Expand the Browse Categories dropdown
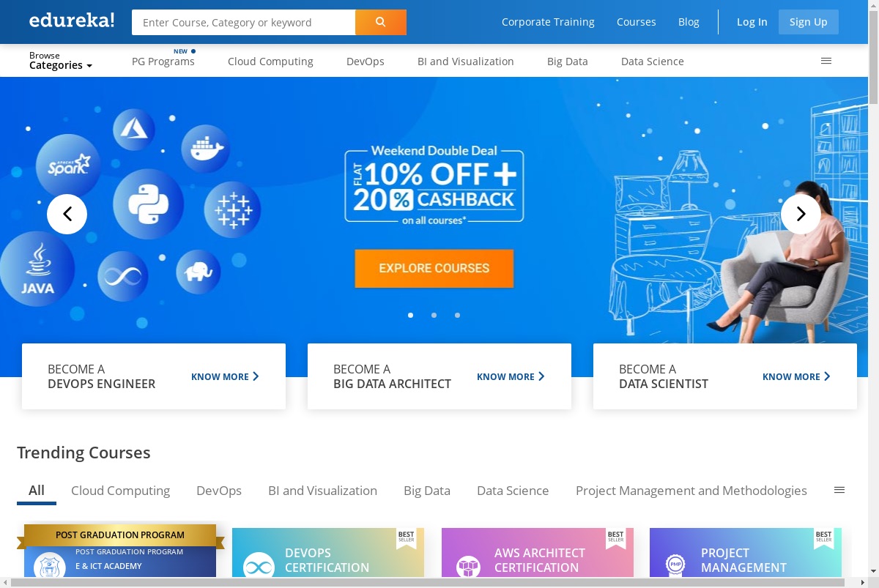The image size is (879, 588). coord(61,61)
